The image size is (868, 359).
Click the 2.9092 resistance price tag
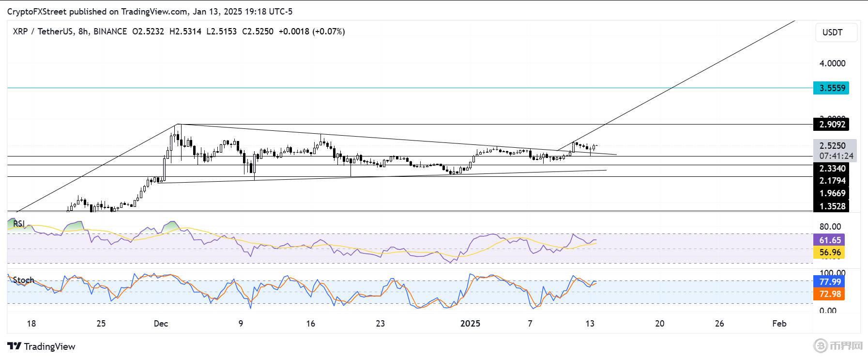coord(832,125)
